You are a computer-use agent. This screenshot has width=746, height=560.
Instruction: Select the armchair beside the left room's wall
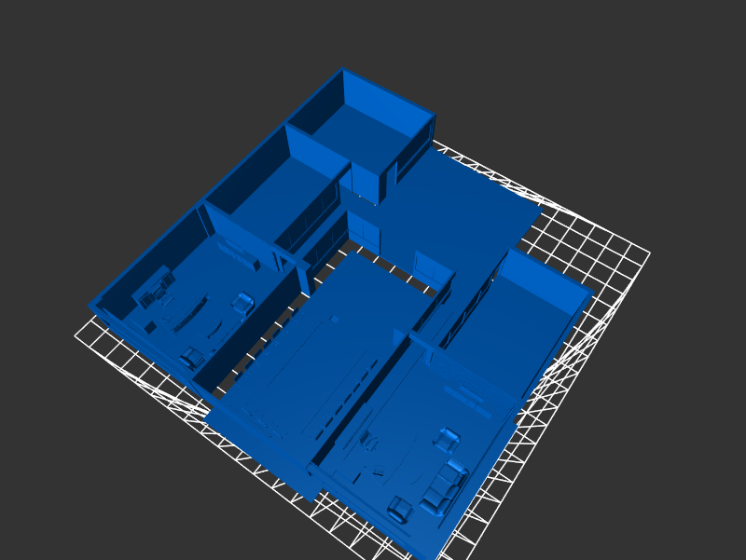click(242, 303)
